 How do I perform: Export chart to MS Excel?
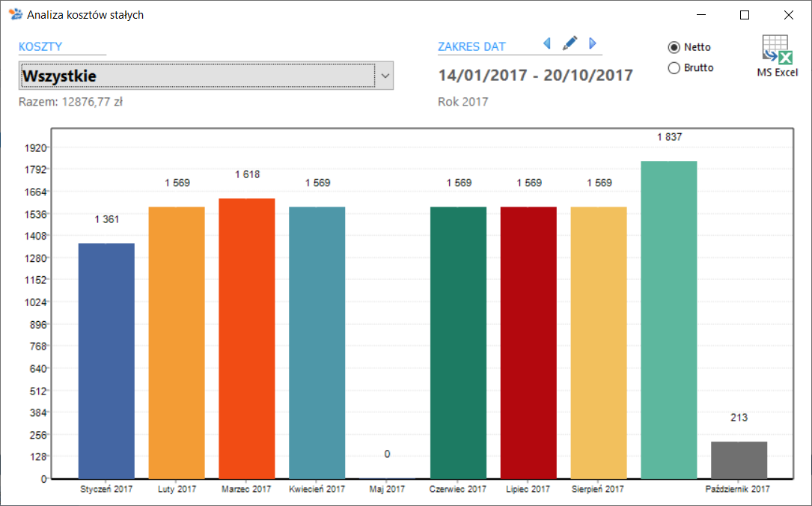[778, 56]
